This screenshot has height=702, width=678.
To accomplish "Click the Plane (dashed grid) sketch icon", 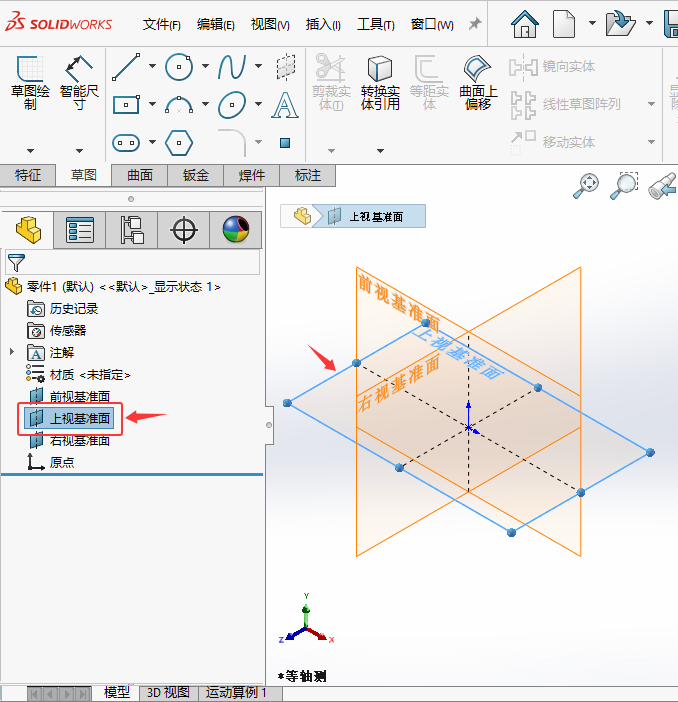I will click(x=286, y=67).
